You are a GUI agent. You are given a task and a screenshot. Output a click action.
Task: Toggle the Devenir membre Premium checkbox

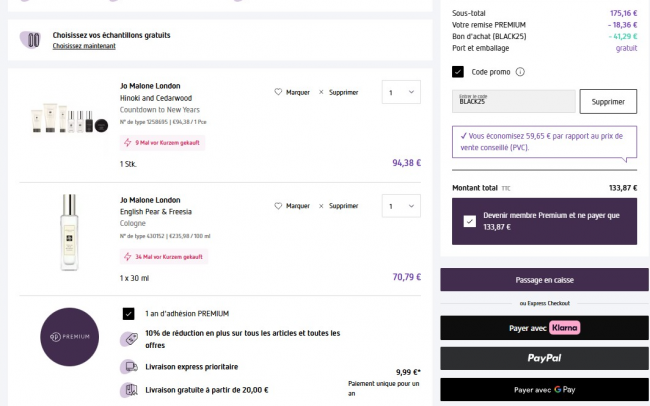click(470, 221)
